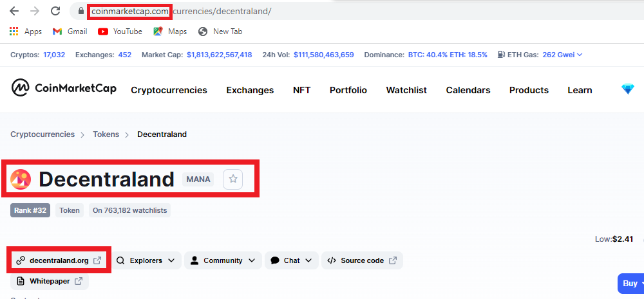Open the Apps grid bookmark

[26, 32]
